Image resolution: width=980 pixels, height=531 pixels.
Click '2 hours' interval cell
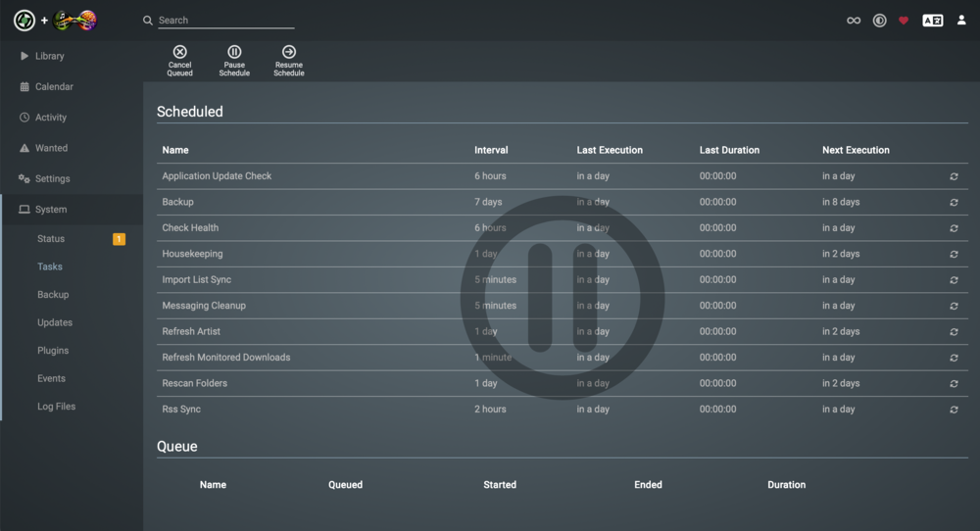pos(490,410)
